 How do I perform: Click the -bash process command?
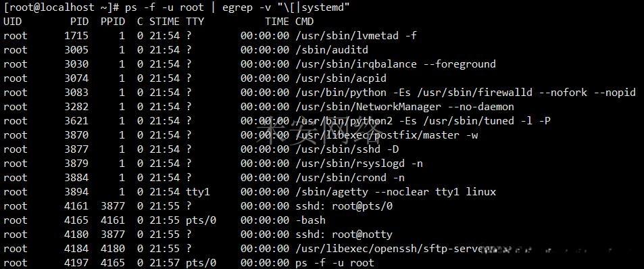pos(310,220)
